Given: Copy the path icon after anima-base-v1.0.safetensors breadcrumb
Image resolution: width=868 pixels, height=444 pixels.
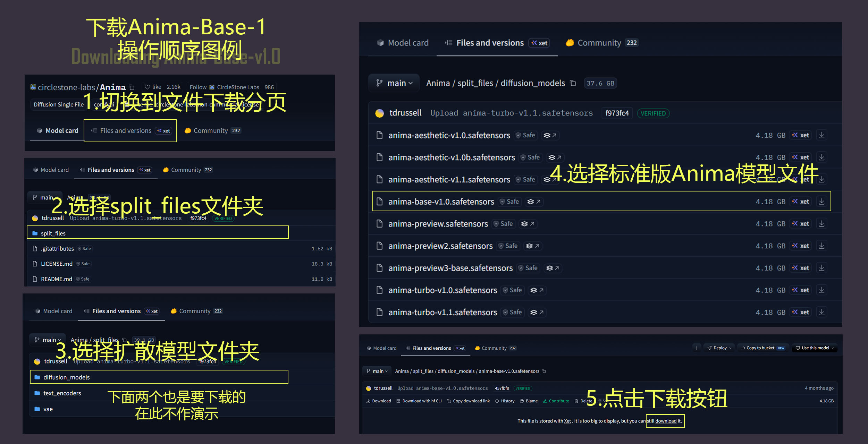Looking at the screenshot, I should [544, 371].
